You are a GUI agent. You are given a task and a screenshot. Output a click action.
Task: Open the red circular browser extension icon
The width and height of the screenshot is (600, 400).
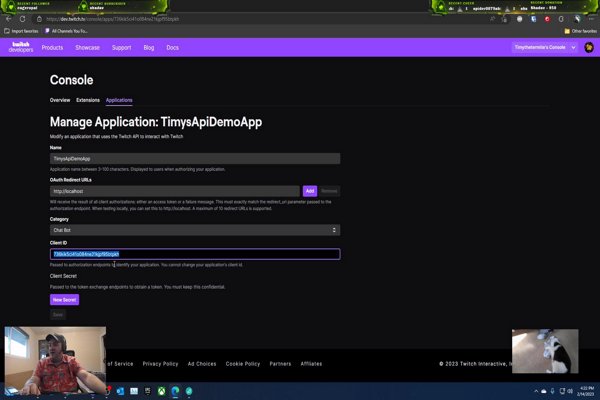coord(547,19)
